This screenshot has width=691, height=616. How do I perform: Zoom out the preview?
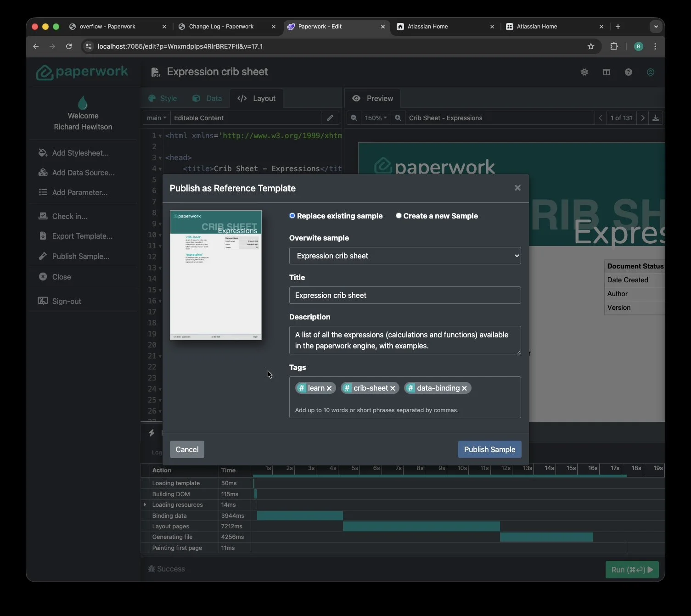click(x=354, y=118)
